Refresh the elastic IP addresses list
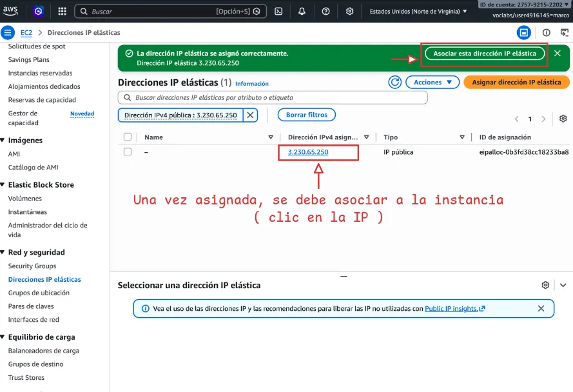The height and width of the screenshot is (392, 573). [x=394, y=83]
